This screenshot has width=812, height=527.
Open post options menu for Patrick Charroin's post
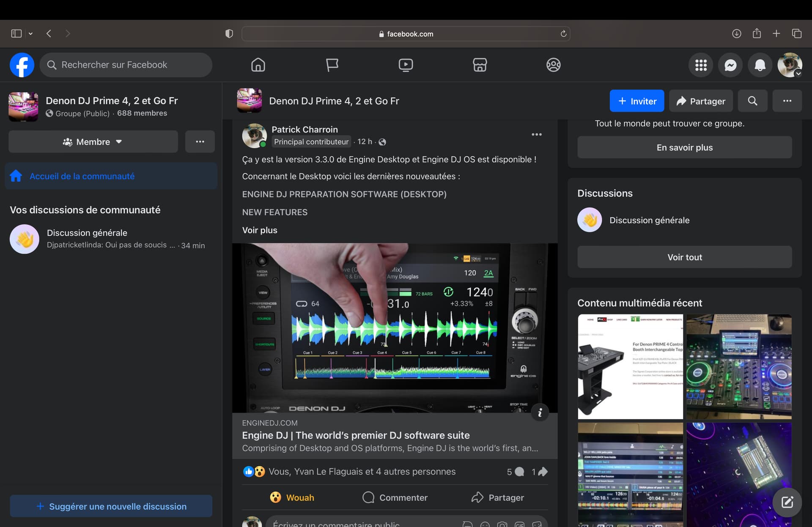point(536,134)
